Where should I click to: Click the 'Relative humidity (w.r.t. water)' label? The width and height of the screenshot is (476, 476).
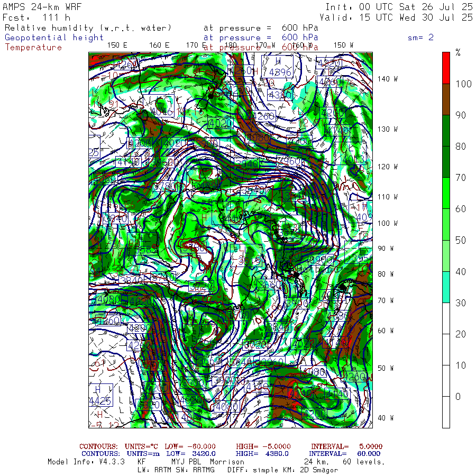pos(88,28)
